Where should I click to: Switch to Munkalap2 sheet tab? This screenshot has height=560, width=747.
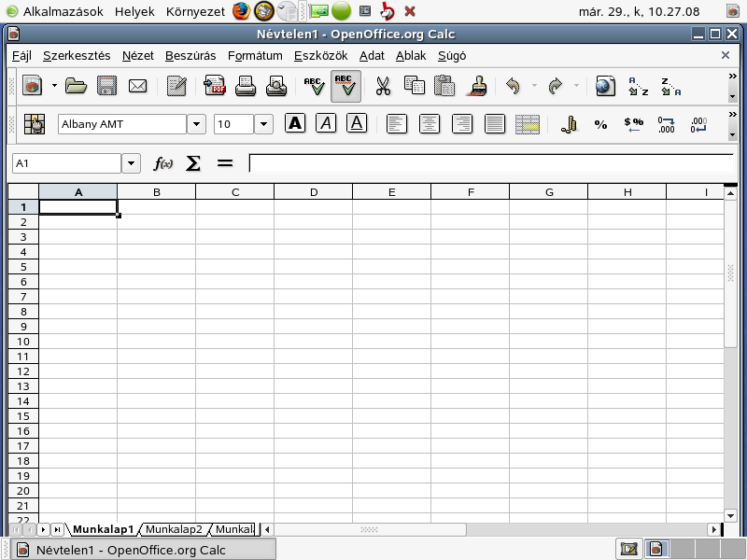click(x=174, y=529)
